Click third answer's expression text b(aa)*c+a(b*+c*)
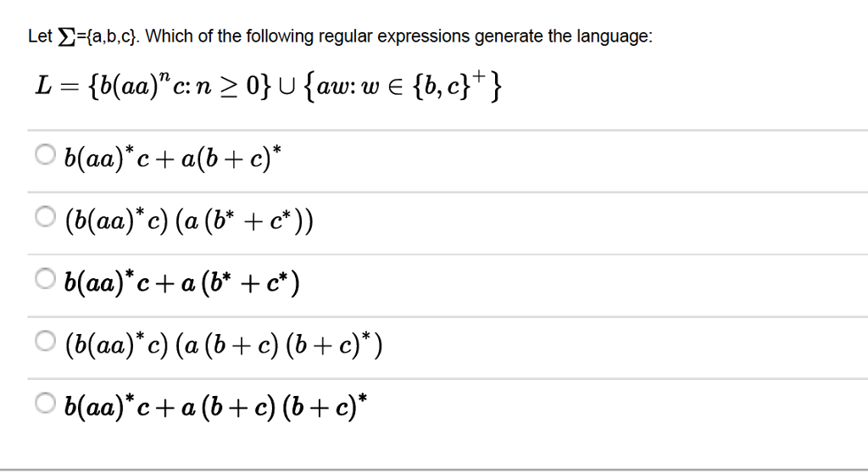Viewport: 868px width, 474px height. 181,282
